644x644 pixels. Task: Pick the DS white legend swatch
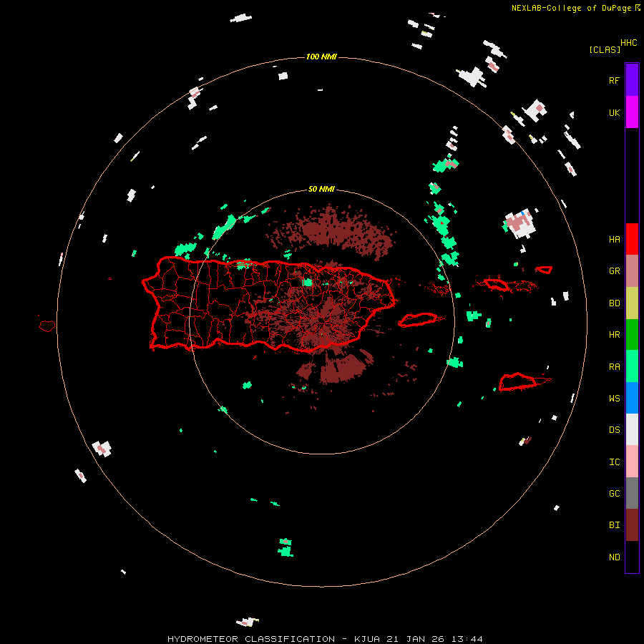[x=632, y=429]
